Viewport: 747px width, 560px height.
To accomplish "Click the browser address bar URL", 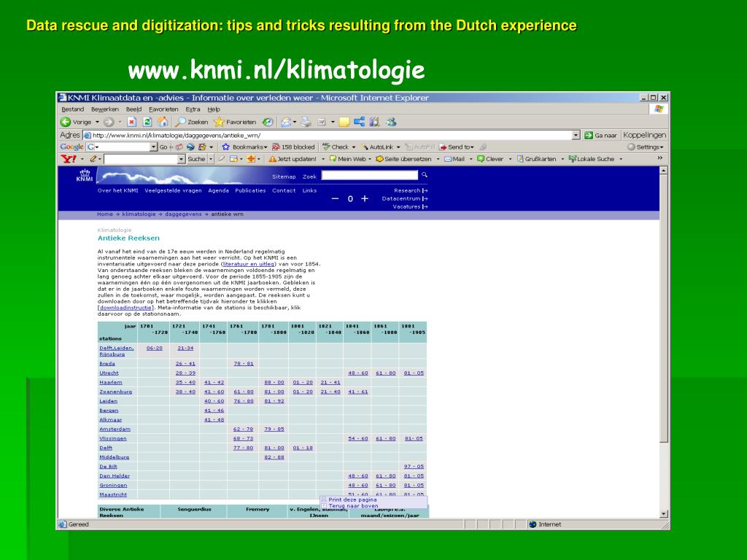I will [328, 135].
